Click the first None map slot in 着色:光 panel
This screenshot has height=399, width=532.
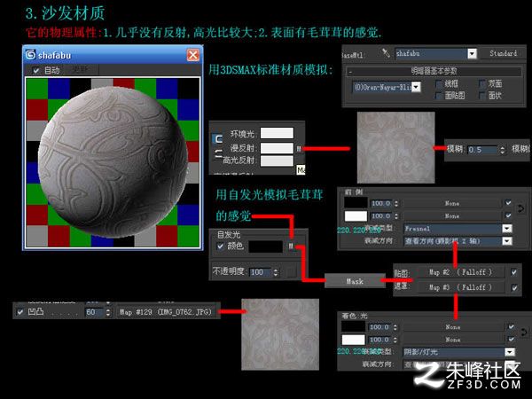(453, 327)
